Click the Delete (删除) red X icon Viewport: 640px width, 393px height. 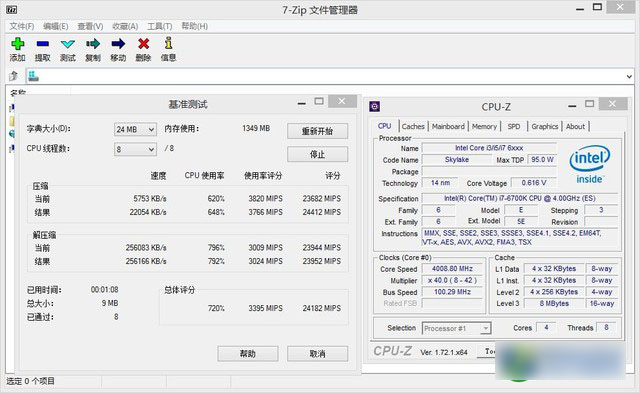point(143,44)
